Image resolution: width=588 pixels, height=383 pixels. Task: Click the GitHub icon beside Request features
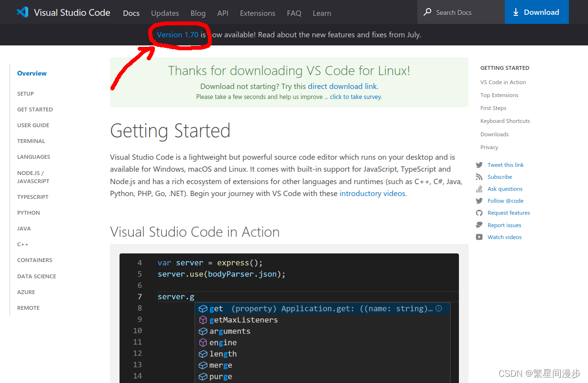tap(479, 213)
